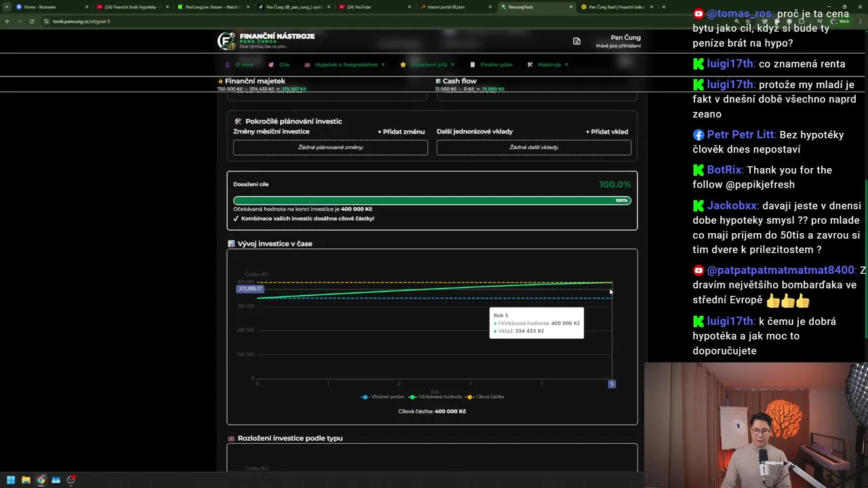
Task: Click 'Pokročilé plánování investic' heading
Action: [294, 121]
